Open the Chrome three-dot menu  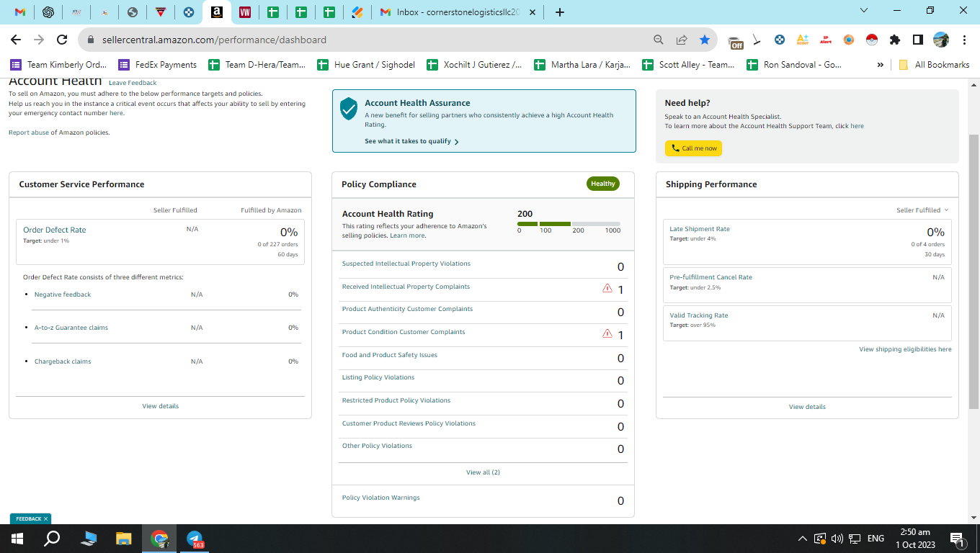(964, 40)
